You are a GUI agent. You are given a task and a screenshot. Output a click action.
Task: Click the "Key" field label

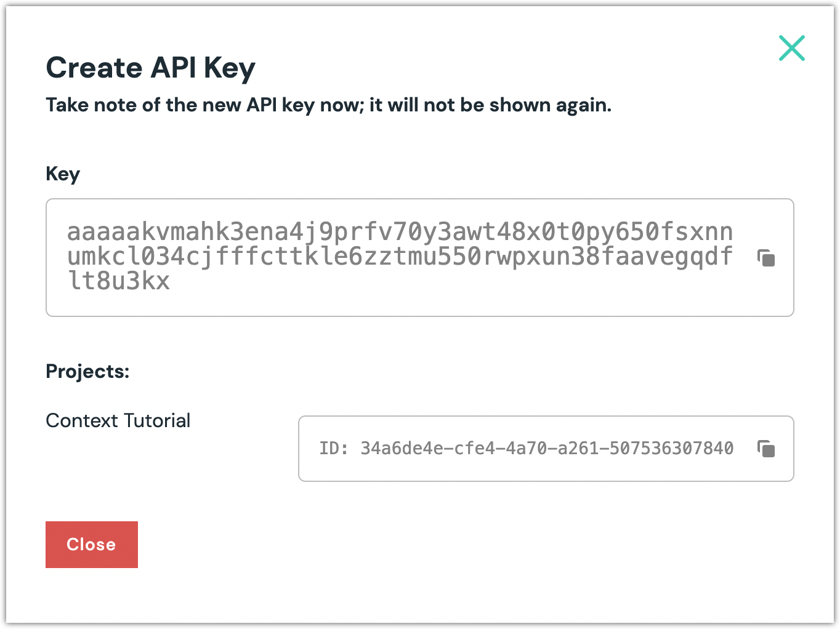pos(63,174)
